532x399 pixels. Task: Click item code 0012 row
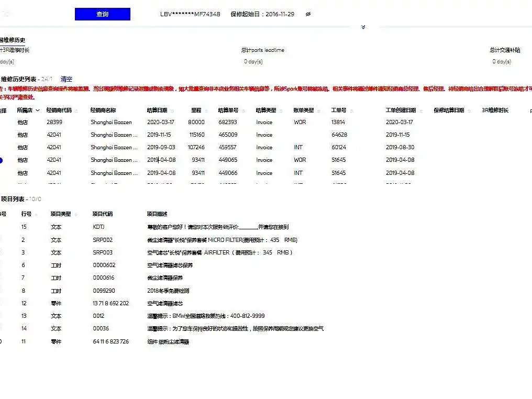99,316
